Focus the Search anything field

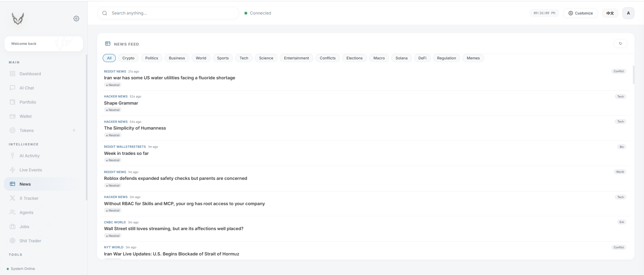168,13
